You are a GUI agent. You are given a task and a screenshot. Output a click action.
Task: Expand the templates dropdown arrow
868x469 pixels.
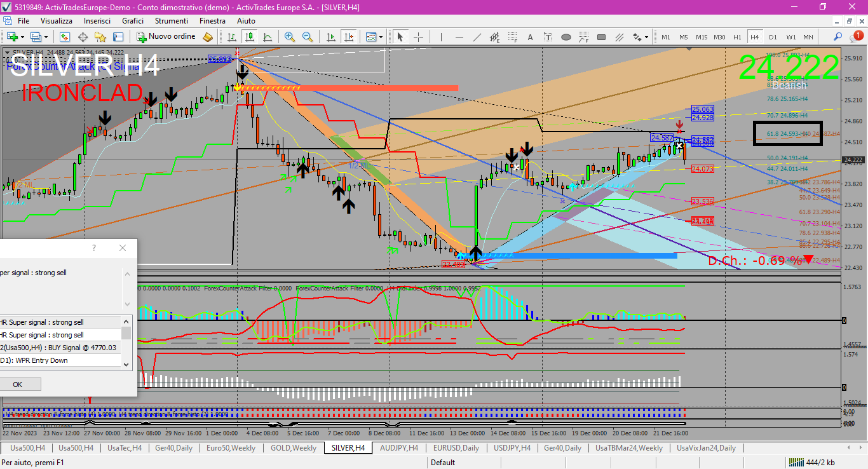(x=381, y=37)
